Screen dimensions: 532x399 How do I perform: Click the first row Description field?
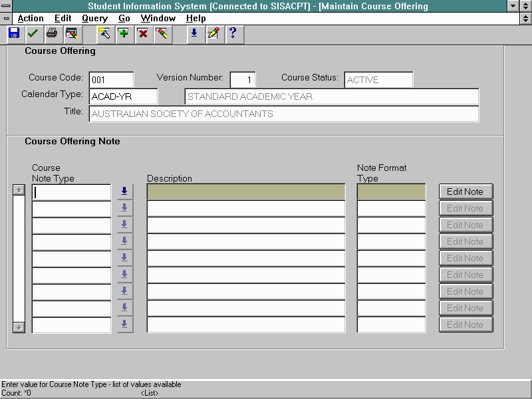pos(245,192)
